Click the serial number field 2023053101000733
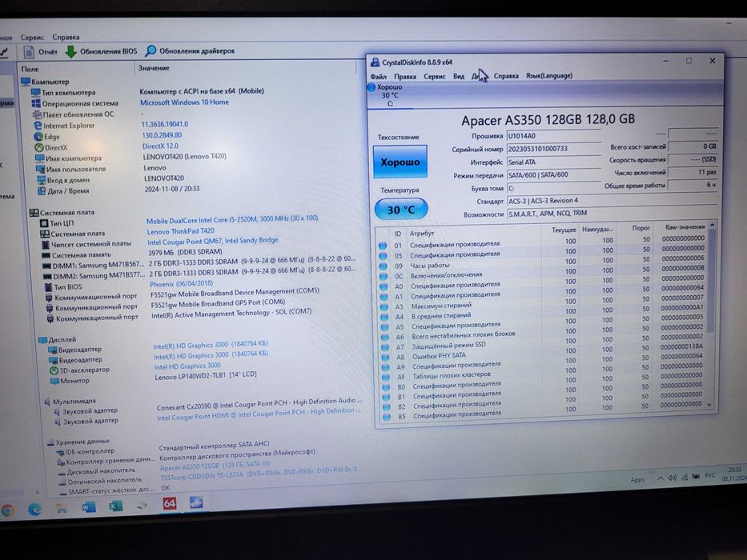This screenshot has height=560, width=747. coord(553,149)
